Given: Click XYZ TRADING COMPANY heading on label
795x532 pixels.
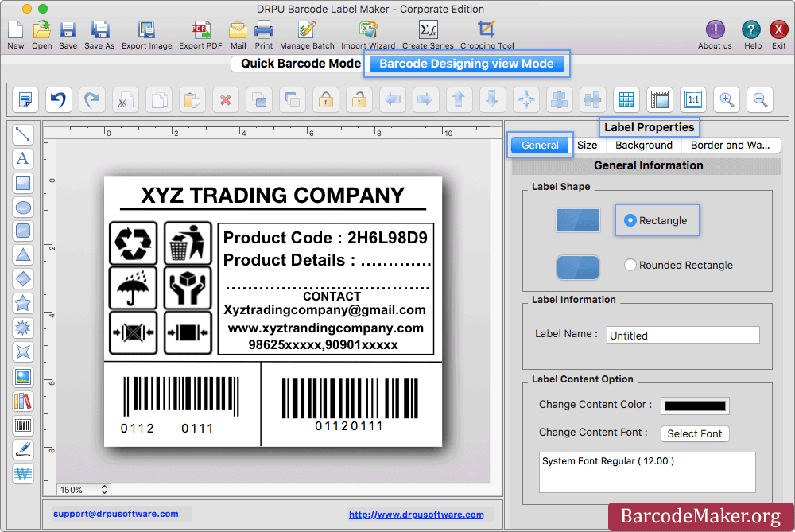Looking at the screenshot, I should point(273,196).
